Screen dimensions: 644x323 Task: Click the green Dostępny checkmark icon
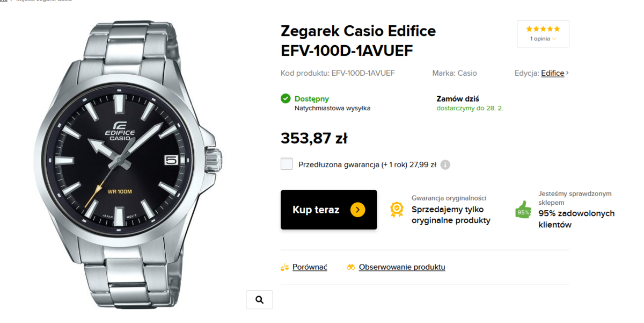(286, 98)
